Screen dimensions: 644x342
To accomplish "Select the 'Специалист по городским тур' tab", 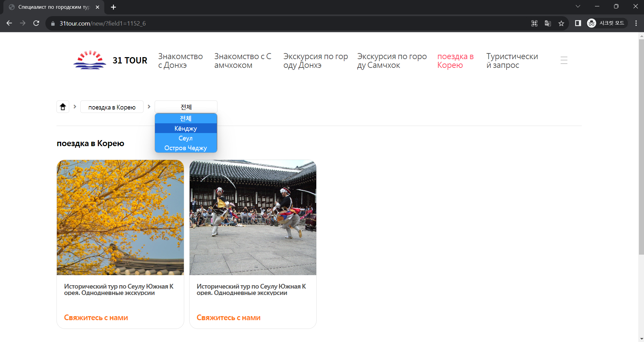I will click(54, 7).
